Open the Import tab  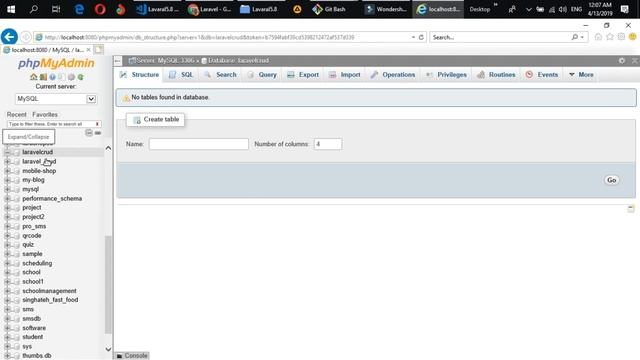click(x=345, y=75)
